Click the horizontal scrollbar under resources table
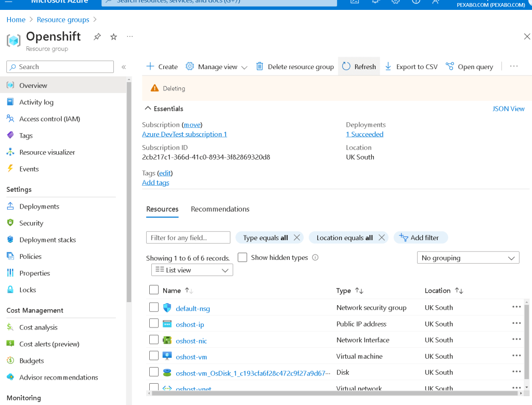This screenshot has width=532, height=405. pyautogui.click(x=334, y=394)
